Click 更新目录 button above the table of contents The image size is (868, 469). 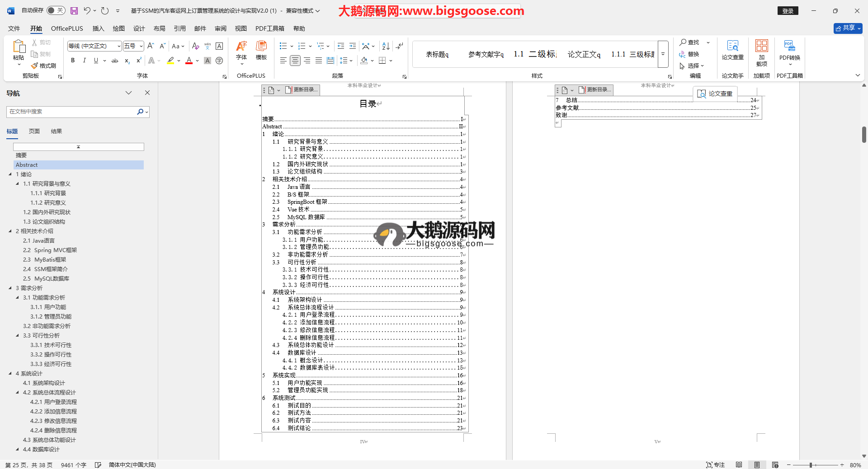302,90
